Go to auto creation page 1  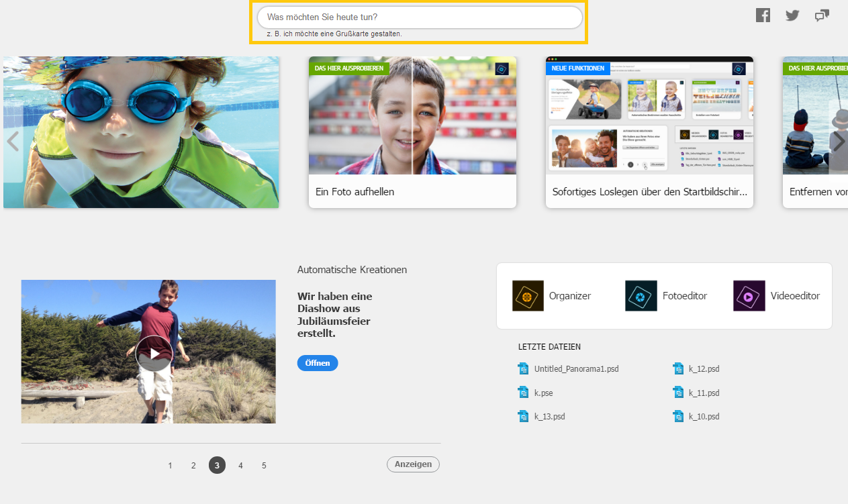pos(170,465)
